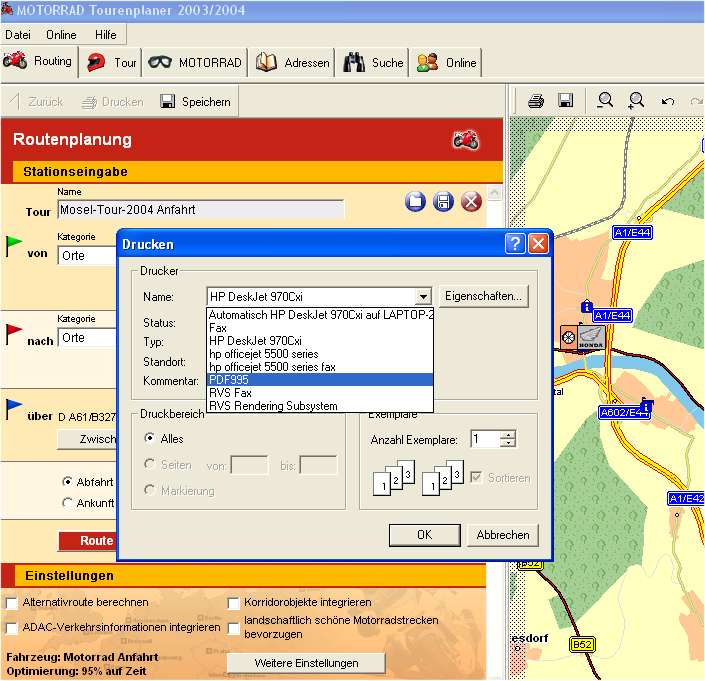Click the red Route button
Image resolution: width=705 pixels, height=681 pixels.
[x=88, y=540]
